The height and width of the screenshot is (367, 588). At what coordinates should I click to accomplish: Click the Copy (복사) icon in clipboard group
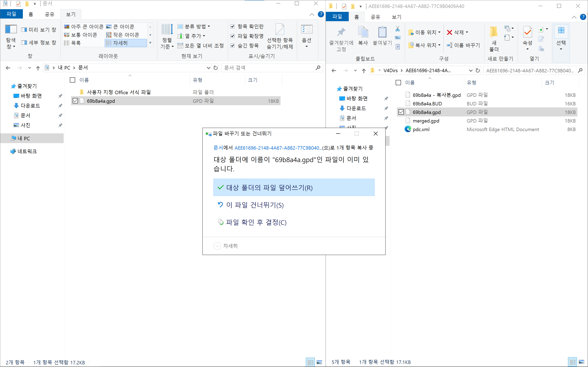(x=363, y=32)
